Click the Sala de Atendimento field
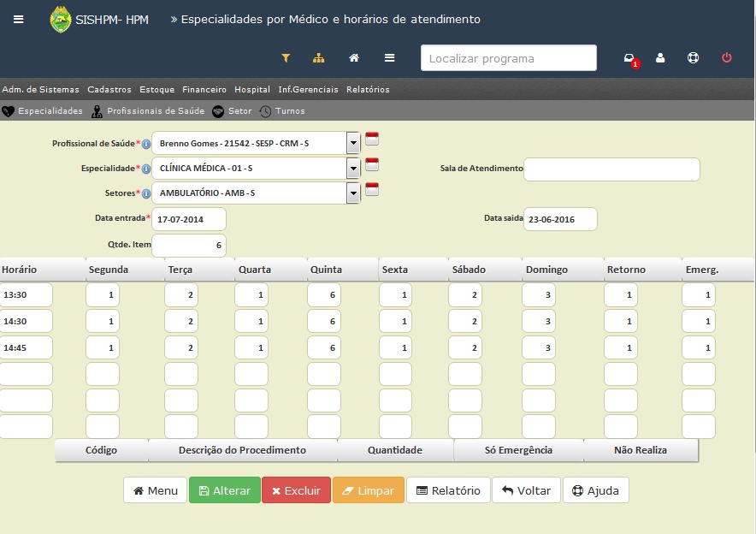 611,169
